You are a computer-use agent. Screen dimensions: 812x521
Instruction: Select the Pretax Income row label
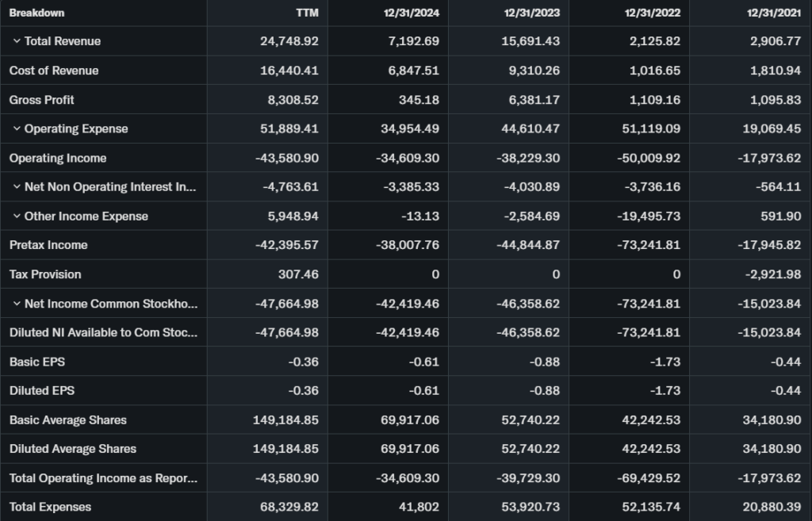point(48,245)
